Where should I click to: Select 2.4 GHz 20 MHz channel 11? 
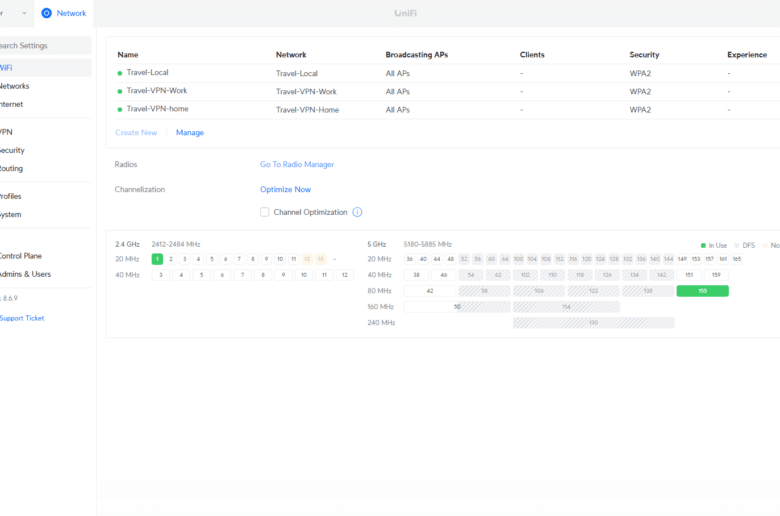tap(293, 259)
